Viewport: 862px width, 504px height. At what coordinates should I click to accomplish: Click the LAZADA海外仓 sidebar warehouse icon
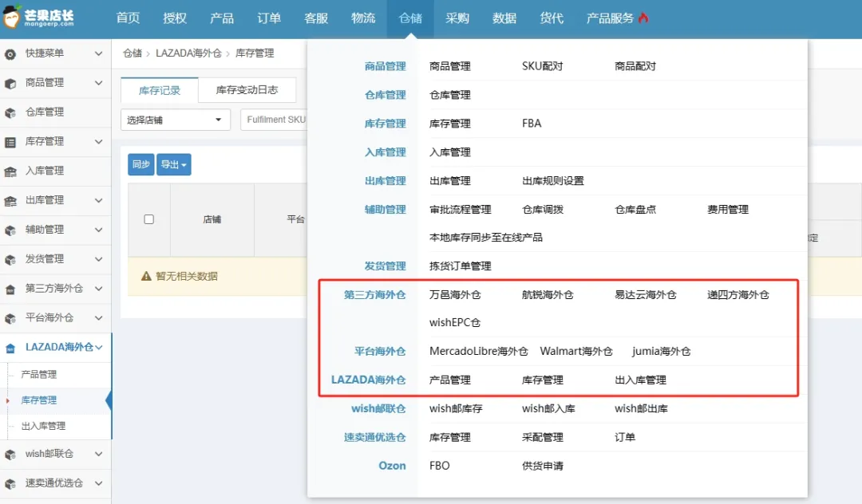[10, 348]
